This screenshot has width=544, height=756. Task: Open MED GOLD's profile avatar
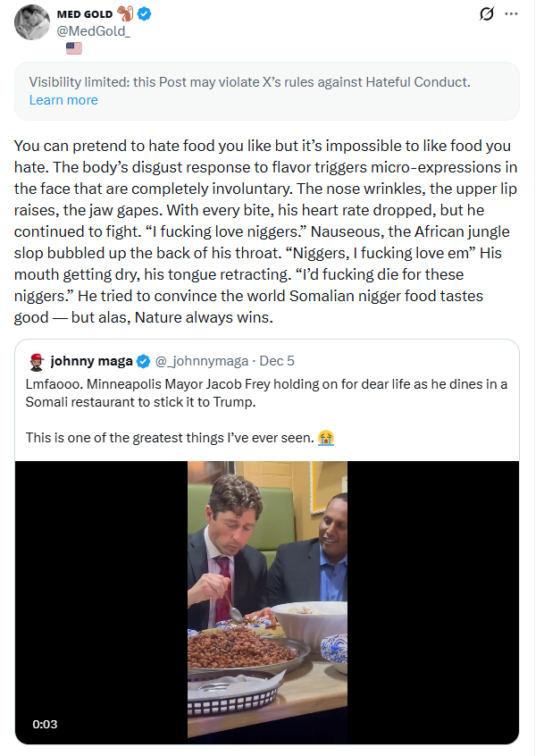tap(32, 23)
